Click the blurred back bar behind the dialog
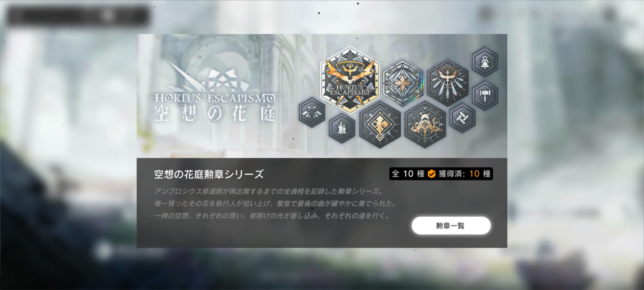The image size is (644, 290). tap(77, 15)
